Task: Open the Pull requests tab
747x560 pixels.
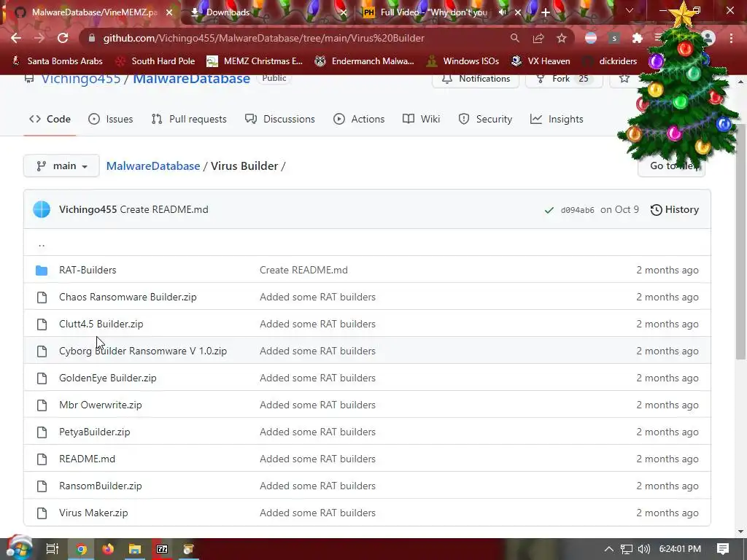Action: pos(189,119)
